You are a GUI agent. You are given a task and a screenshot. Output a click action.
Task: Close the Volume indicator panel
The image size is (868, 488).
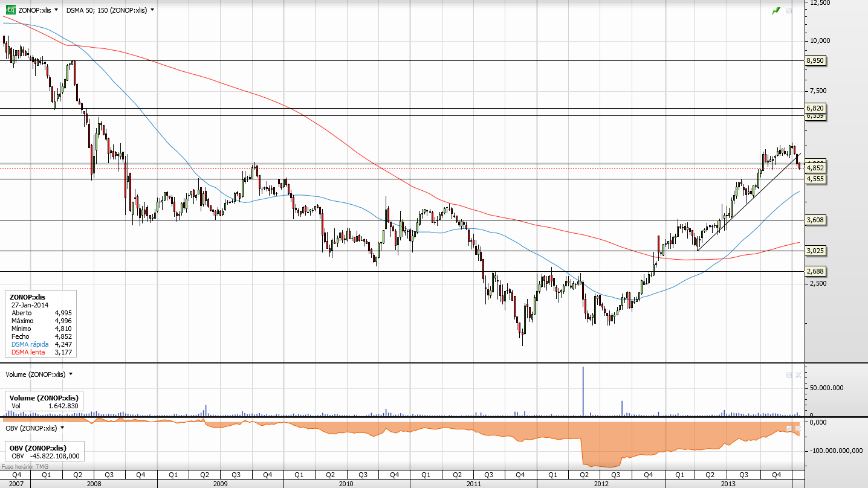[798, 374]
